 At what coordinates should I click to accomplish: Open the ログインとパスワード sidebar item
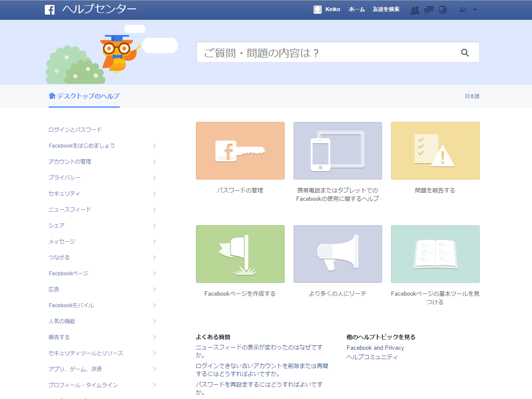75,129
